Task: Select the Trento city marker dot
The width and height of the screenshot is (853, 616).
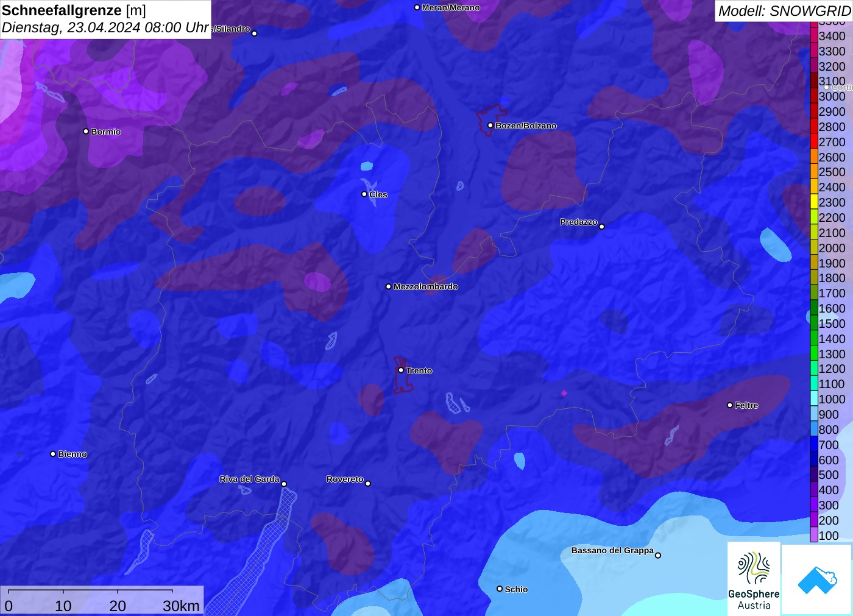Action: point(401,370)
